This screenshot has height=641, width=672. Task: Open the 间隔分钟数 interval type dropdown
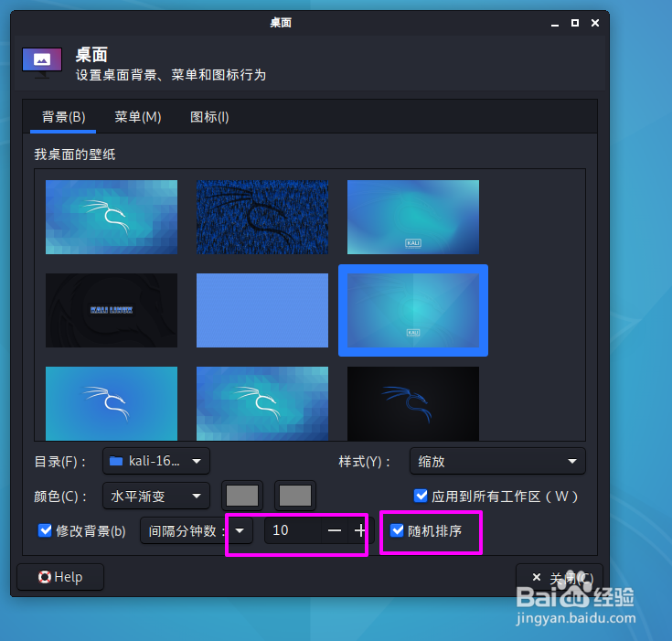click(x=197, y=530)
